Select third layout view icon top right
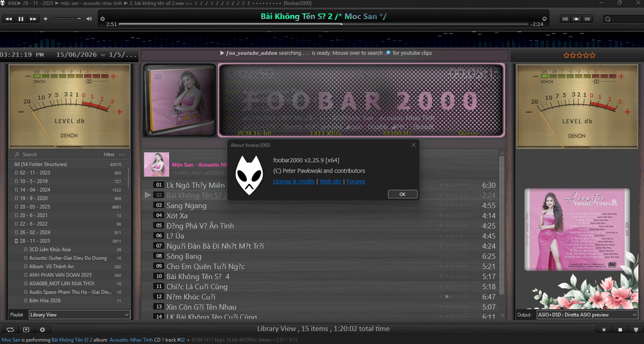Image resolution: width=644 pixels, height=344 pixels. 587,19
